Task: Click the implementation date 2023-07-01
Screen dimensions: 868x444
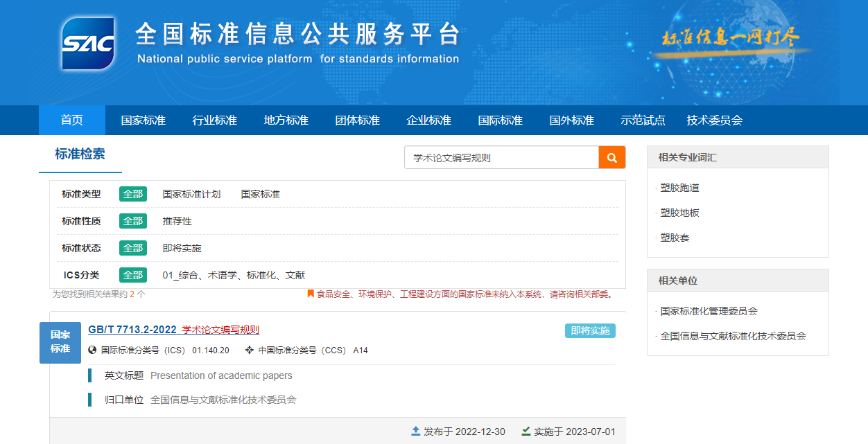Action: 591,432
